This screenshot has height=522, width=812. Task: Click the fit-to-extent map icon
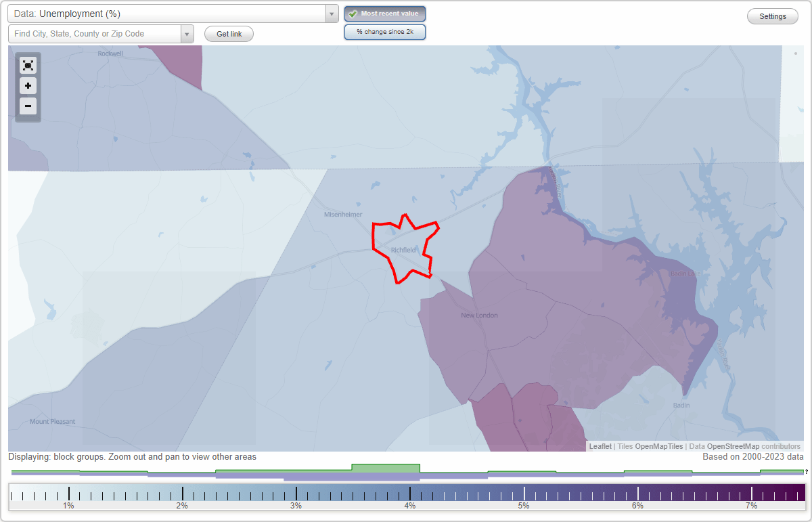(x=28, y=66)
